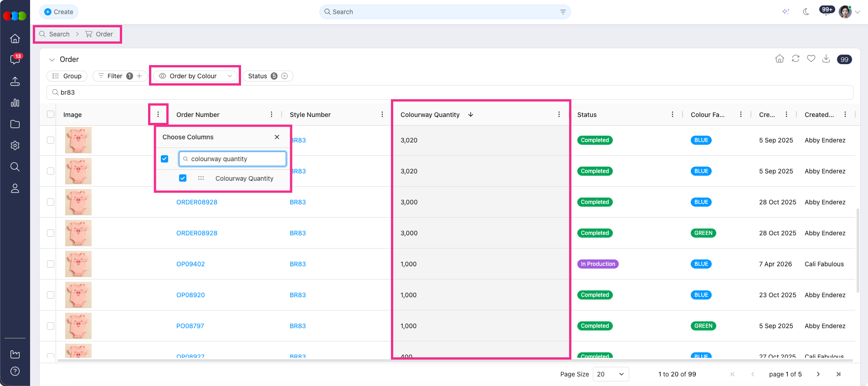Open the bar chart analytics icon

[x=15, y=102]
